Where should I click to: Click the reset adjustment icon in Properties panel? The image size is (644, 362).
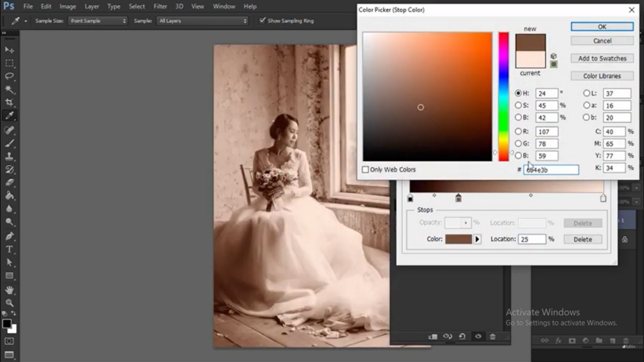coord(462,337)
